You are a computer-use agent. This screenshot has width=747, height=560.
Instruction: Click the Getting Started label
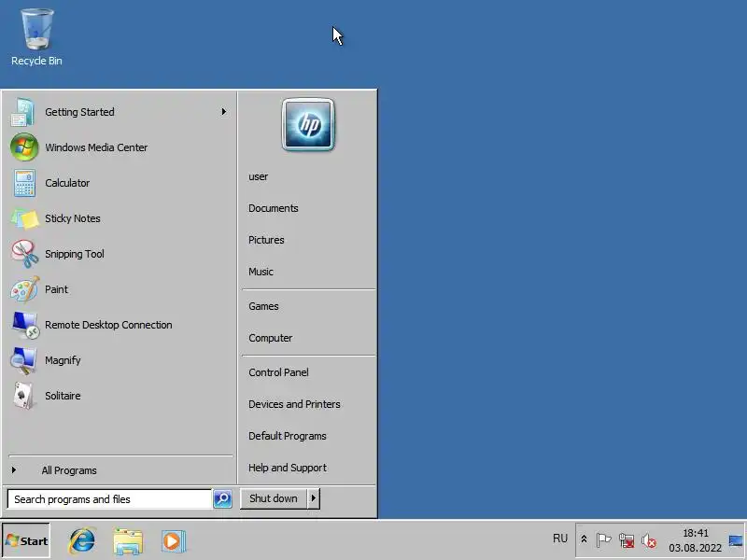coord(79,112)
